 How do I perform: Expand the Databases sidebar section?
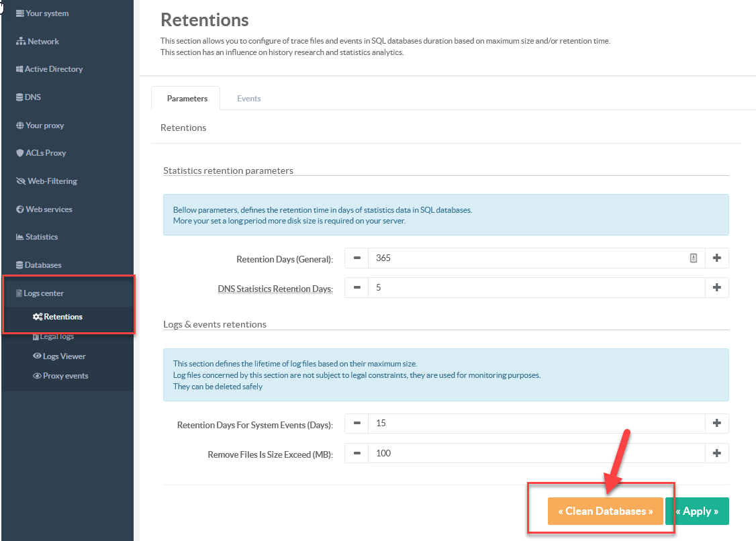click(43, 265)
